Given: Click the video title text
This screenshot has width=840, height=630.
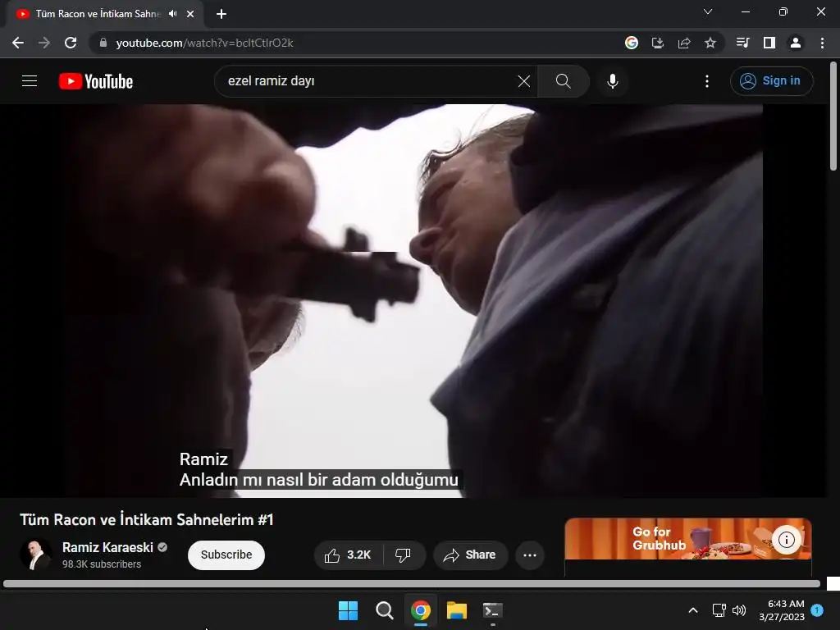Looking at the screenshot, I should 147,519.
